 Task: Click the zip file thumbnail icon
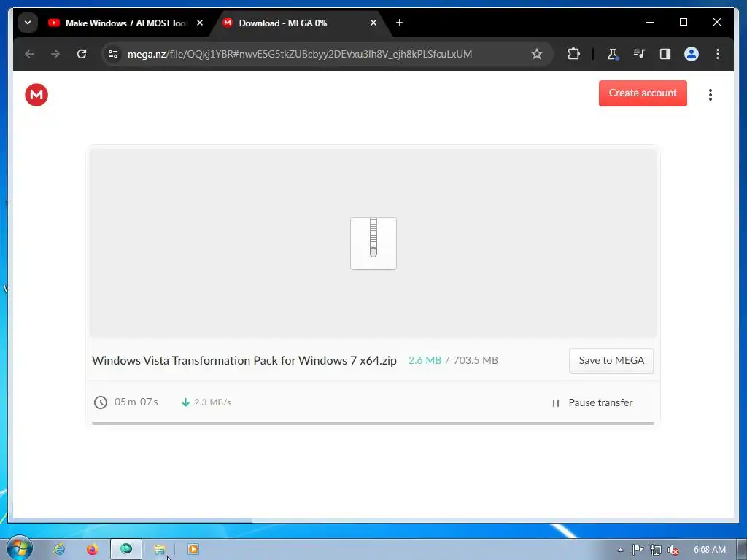click(373, 243)
